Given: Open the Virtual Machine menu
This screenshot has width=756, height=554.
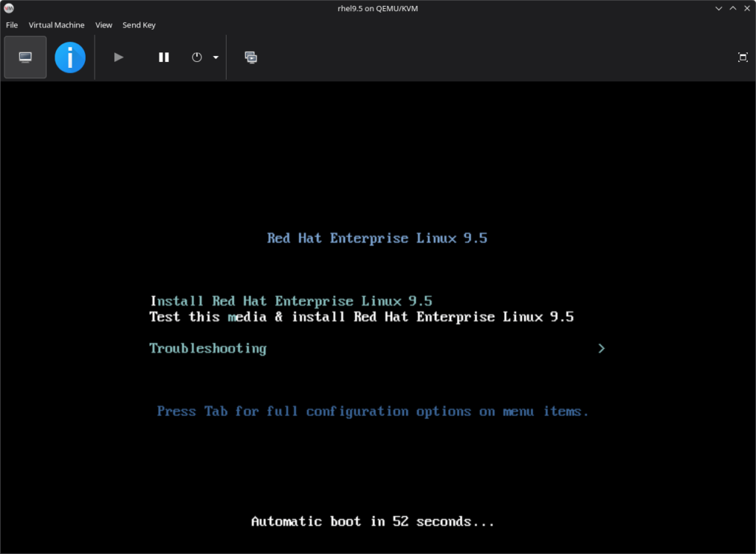Looking at the screenshot, I should (56, 25).
